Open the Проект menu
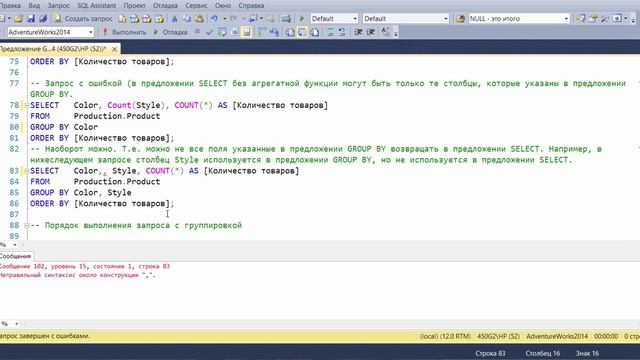640x360 pixels. click(x=134, y=6)
